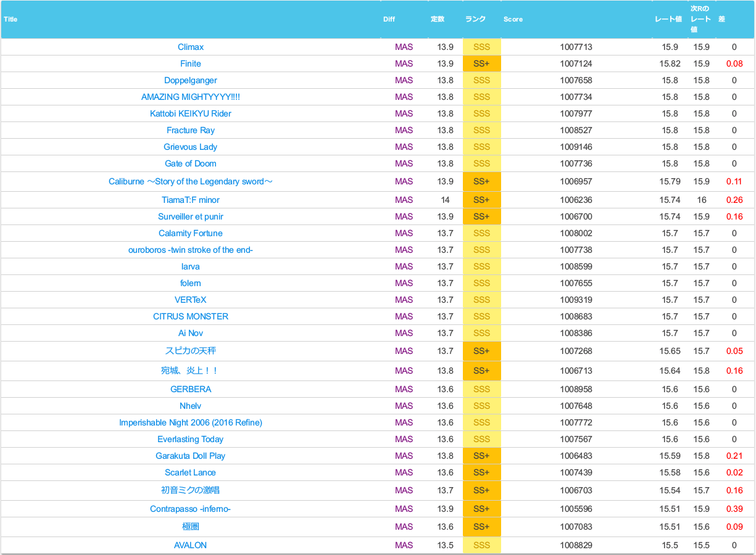Click the Finite song title

click(191, 64)
